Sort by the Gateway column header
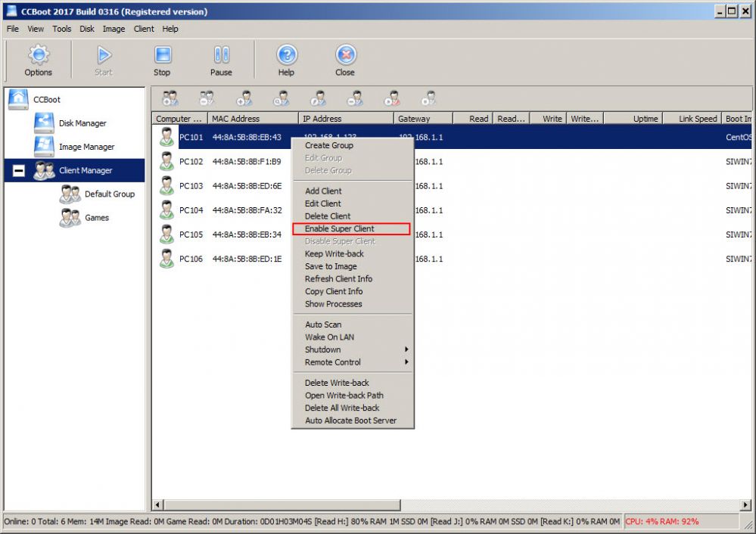The height and width of the screenshot is (534, 756). pos(423,119)
